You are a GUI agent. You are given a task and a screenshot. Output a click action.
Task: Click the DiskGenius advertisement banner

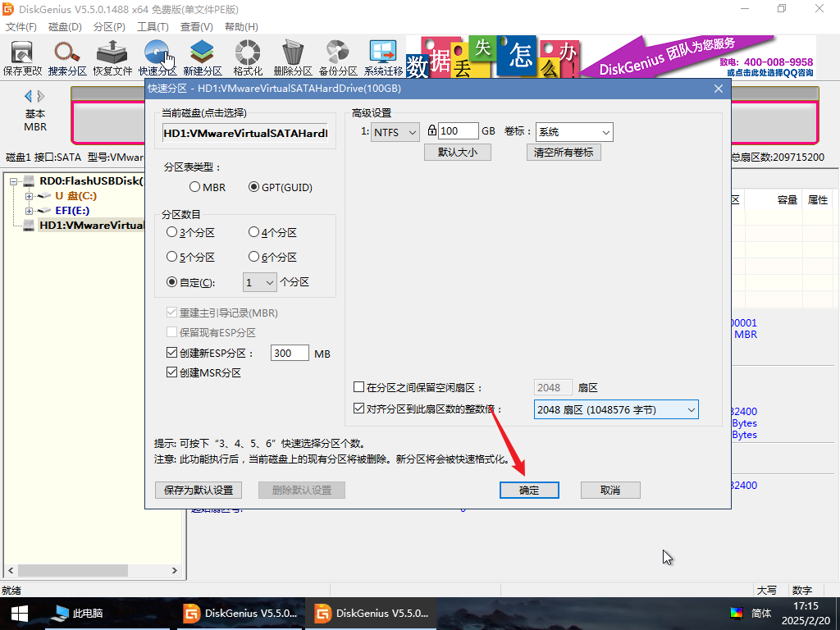point(610,57)
